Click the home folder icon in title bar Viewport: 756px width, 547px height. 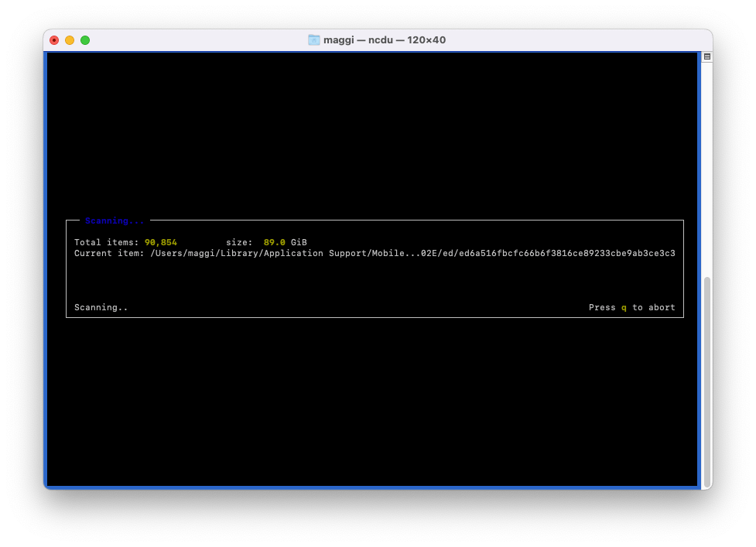[314, 40]
